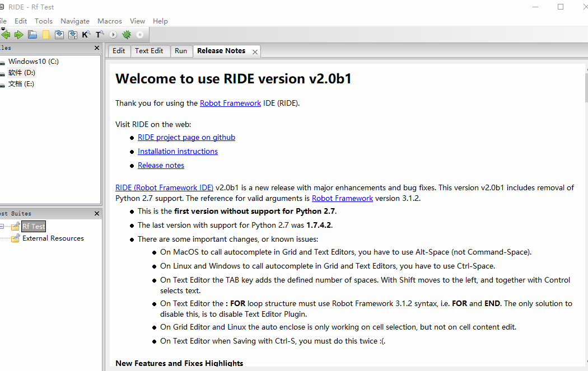This screenshot has width=588, height=371.
Task: Click the release notes vertical scrollbar thumb
Action: tap(586, 88)
